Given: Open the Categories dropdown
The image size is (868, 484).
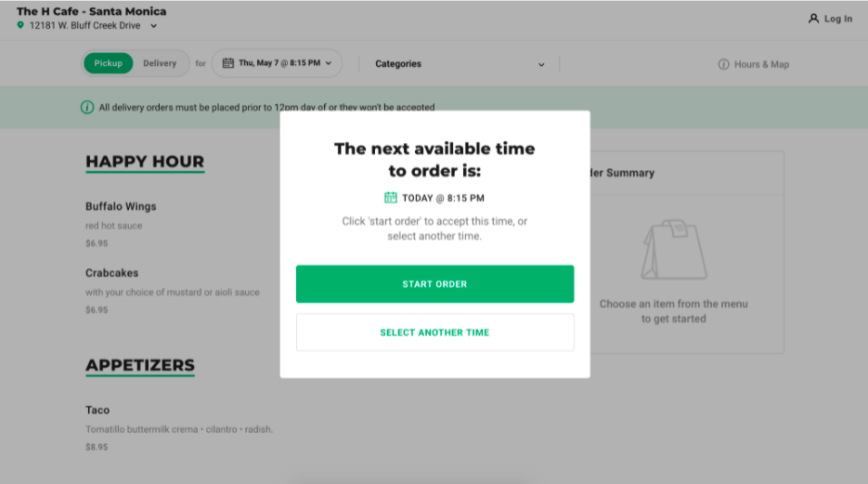Looking at the screenshot, I should click(x=460, y=64).
